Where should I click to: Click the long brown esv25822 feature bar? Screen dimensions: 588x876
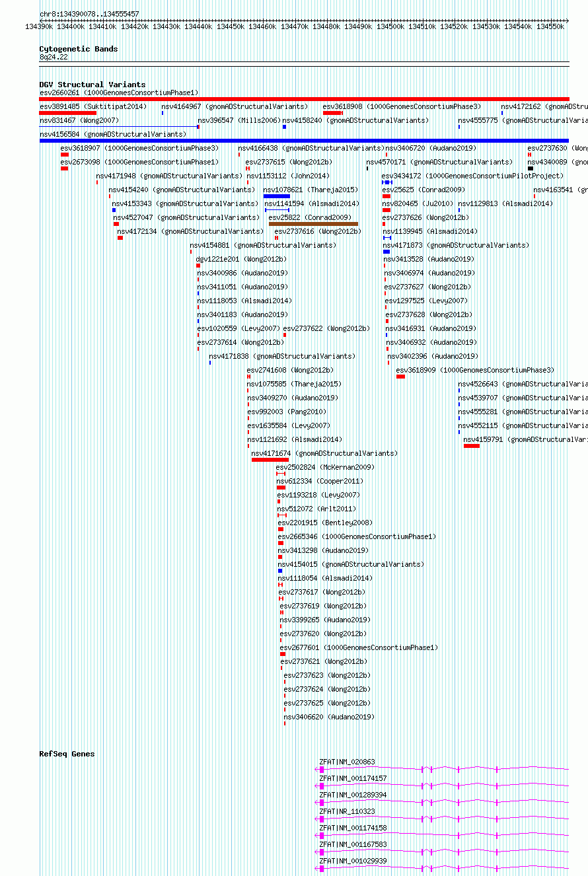point(313,224)
